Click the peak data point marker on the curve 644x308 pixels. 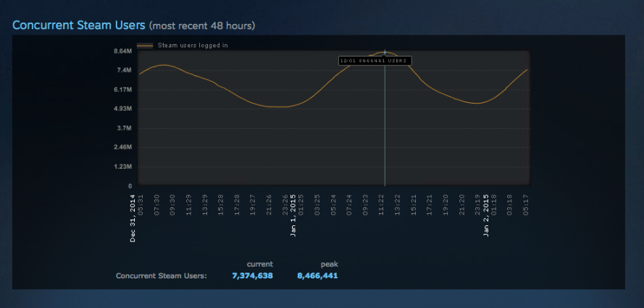click(385, 51)
